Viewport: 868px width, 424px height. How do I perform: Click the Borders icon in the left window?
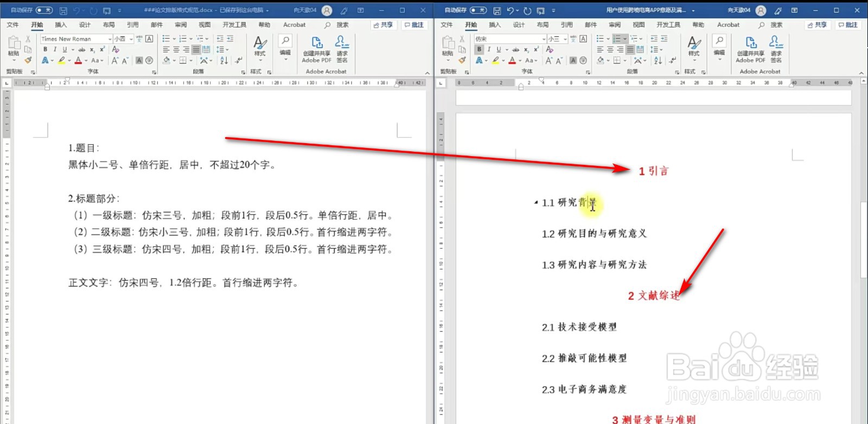pyautogui.click(x=183, y=61)
